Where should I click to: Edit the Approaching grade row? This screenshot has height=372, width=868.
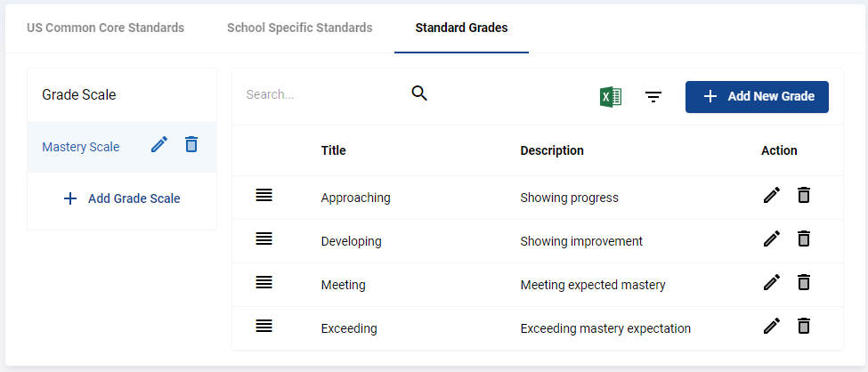tap(772, 195)
